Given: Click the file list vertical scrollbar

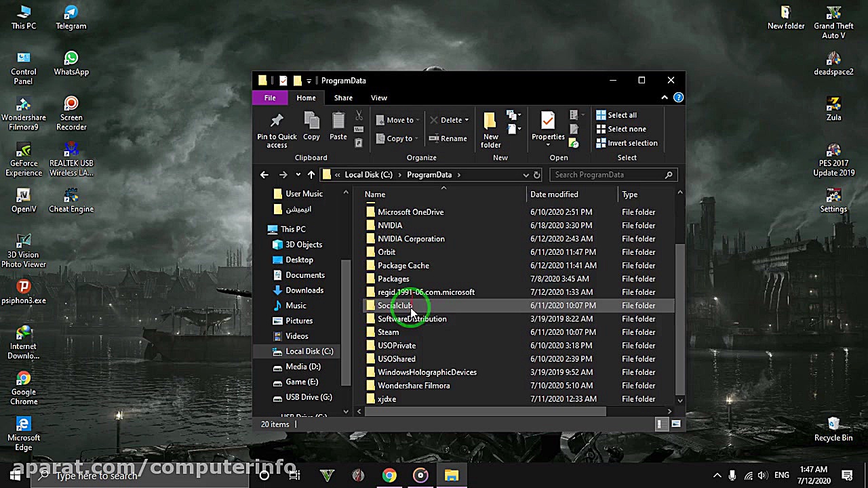Looking at the screenshot, I should point(680,319).
